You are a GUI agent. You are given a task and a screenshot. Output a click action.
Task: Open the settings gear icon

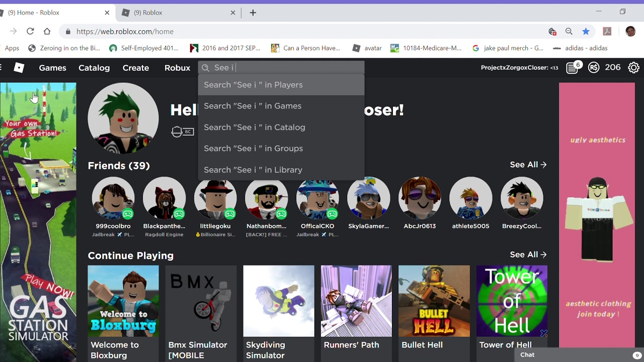click(x=633, y=67)
